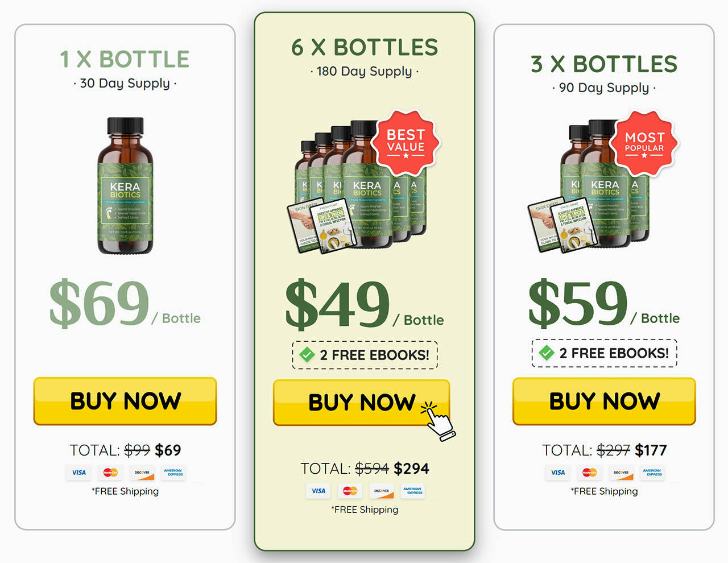Viewport: 728px width, 563px height.
Task: Buy the 3 bottles package now
Action: [604, 401]
